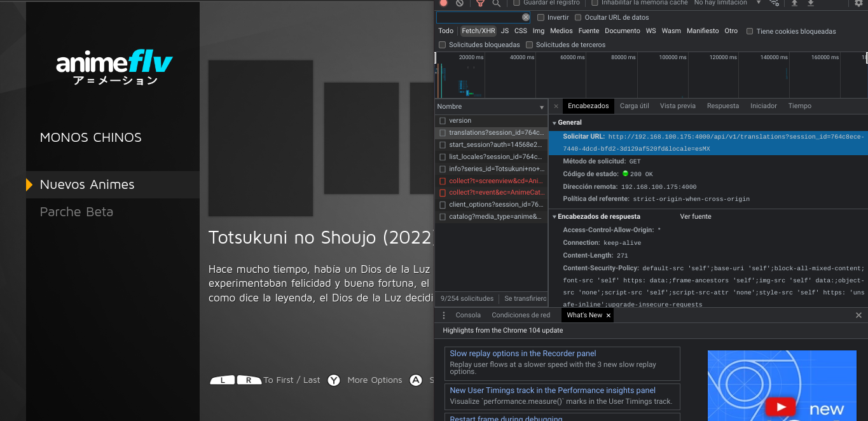The image size is (868, 421).
Task: Open Network settings gear icon
Action: (x=858, y=3)
